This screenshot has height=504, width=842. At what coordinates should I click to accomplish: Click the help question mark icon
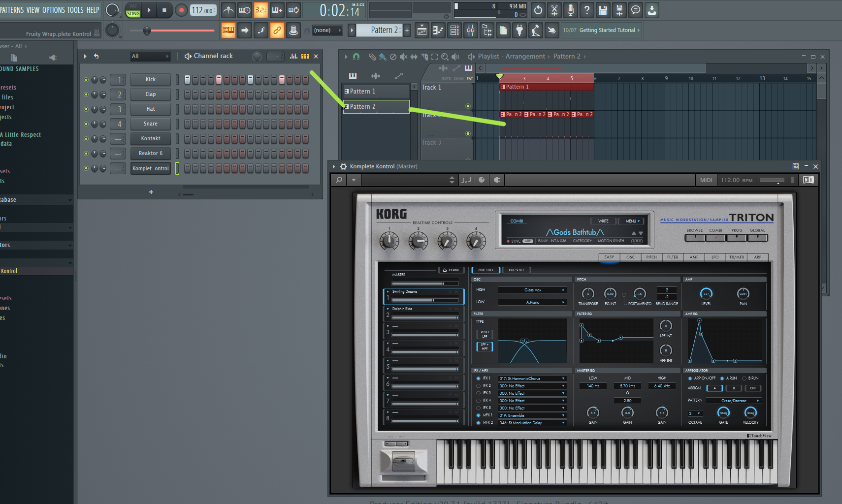(x=586, y=10)
